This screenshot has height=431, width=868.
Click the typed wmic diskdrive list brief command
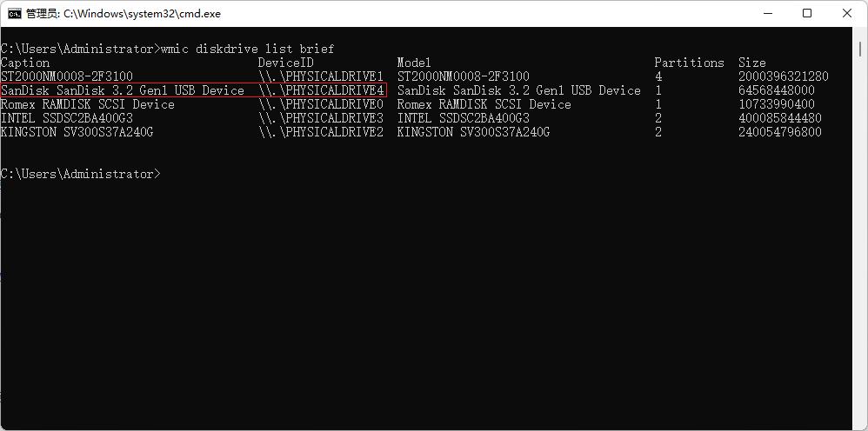coord(248,49)
